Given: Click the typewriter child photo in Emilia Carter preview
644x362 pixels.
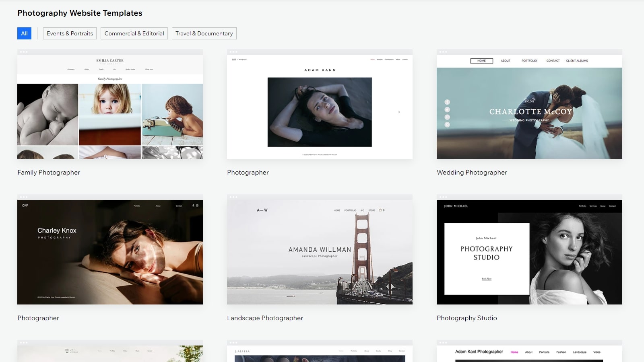Looking at the screenshot, I should [172, 114].
